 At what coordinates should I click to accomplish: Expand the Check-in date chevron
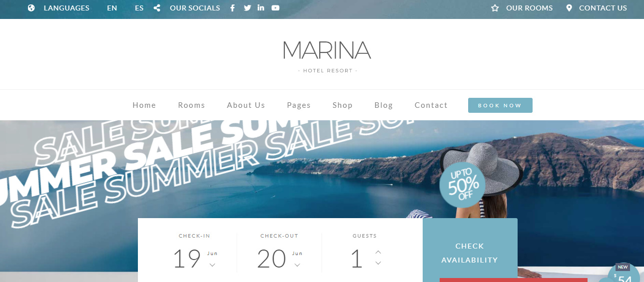(212, 265)
